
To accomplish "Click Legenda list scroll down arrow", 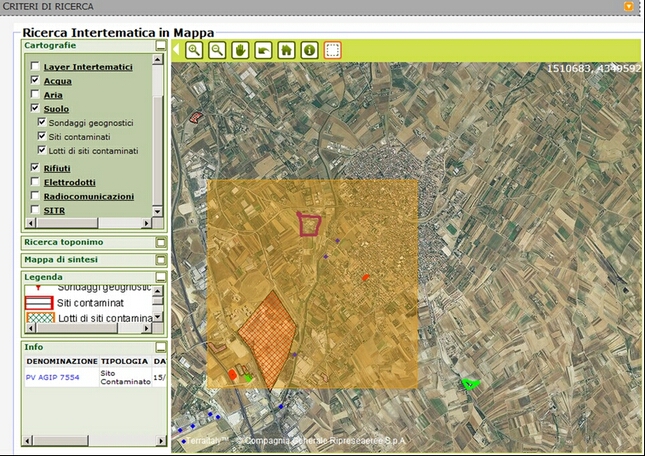I will point(158,317).
